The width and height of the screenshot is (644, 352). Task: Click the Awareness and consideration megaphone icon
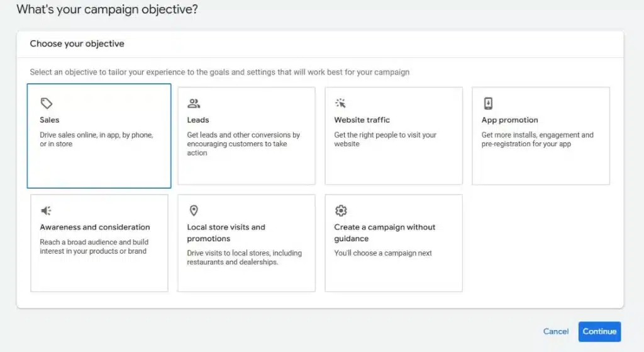(46, 210)
